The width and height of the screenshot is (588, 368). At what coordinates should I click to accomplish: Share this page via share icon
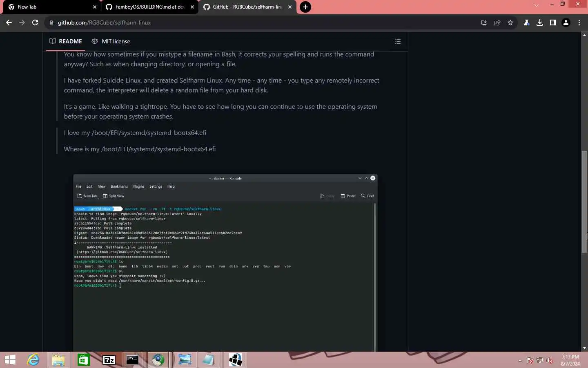pyautogui.click(x=497, y=22)
